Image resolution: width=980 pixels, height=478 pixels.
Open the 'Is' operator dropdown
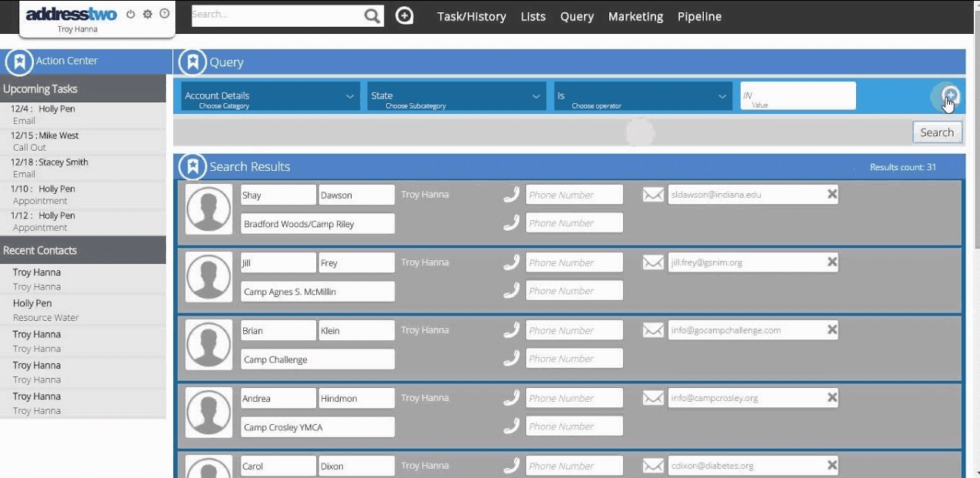(x=643, y=96)
